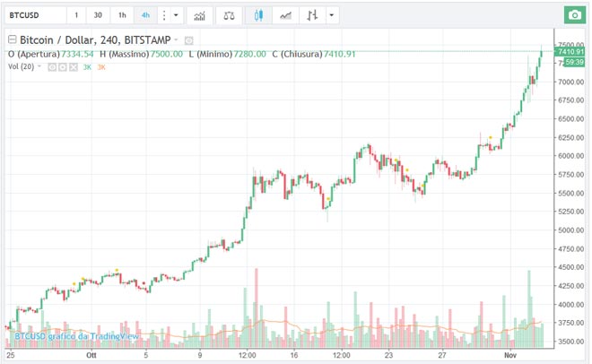Toggle the Bitcoin / Dollar series visibility eye
The width and height of the screenshot is (592, 364).
[188, 40]
